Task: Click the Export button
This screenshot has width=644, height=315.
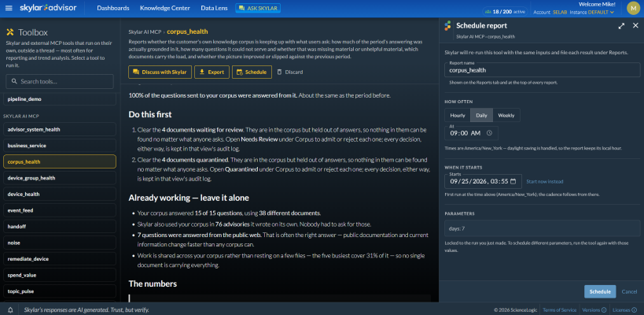Action: pos(212,72)
